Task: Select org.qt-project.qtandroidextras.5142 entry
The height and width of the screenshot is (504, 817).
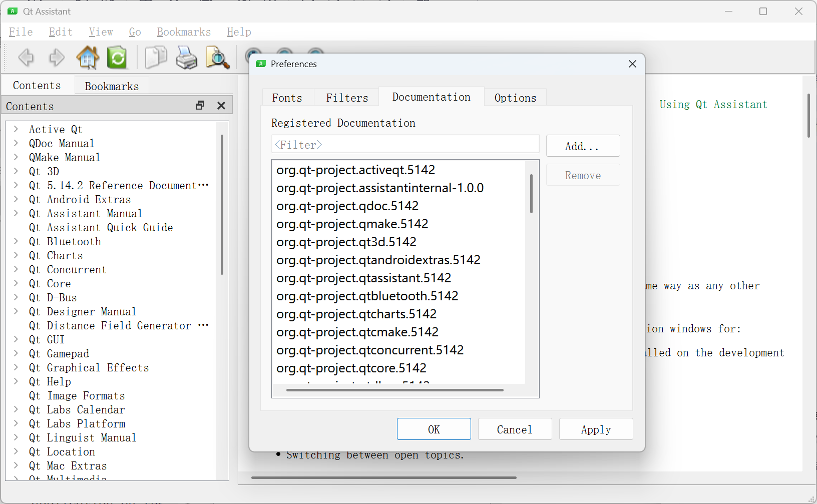Action: pyautogui.click(x=398, y=260)
